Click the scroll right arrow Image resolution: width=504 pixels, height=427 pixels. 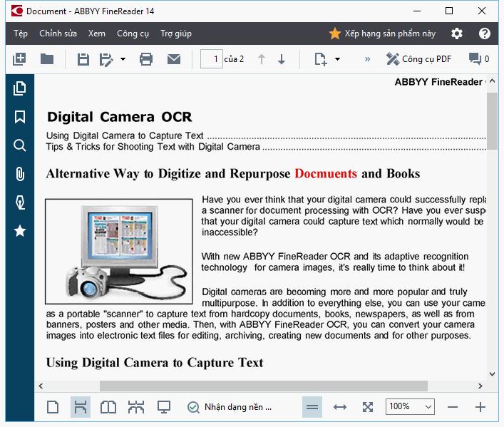coord(480,386)
